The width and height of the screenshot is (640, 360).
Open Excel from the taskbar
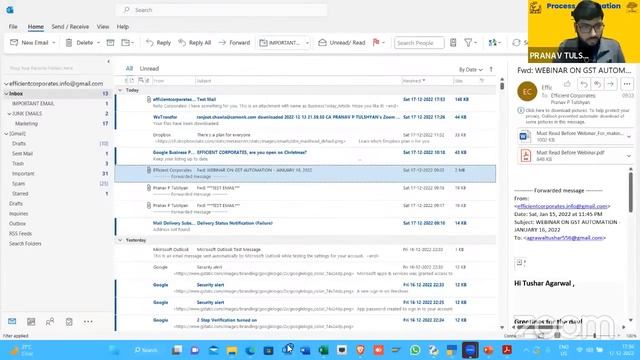tap(323, 350)
